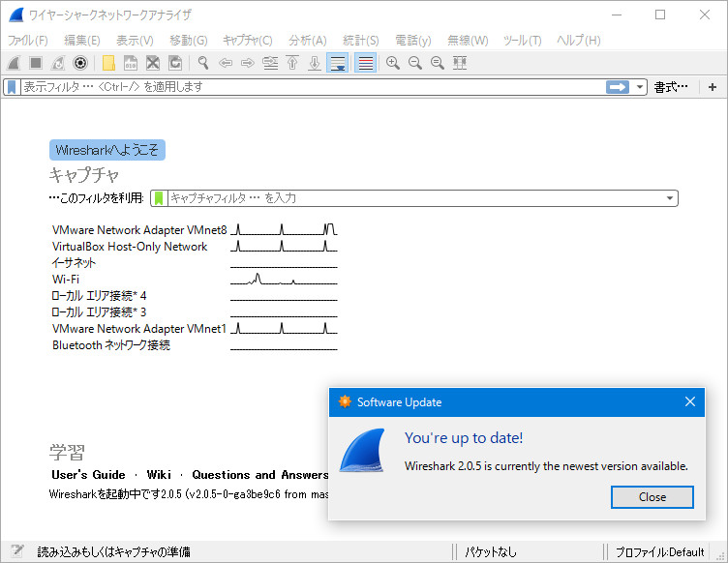This screenshot has width=728, height=563.
Task: Click the find packet magnifier icon
Action: pyautogui.click(x=203, y=63)
